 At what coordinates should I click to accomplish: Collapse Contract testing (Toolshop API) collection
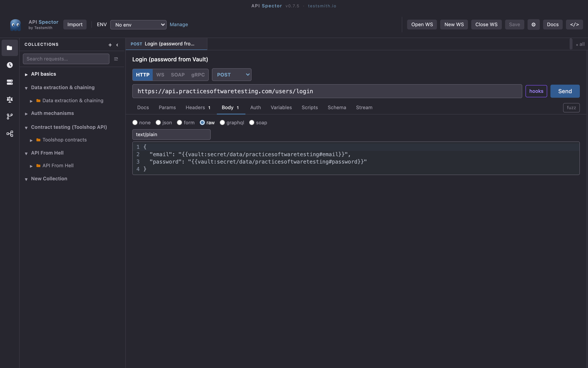pyautogui.click(x=26, y=128)
